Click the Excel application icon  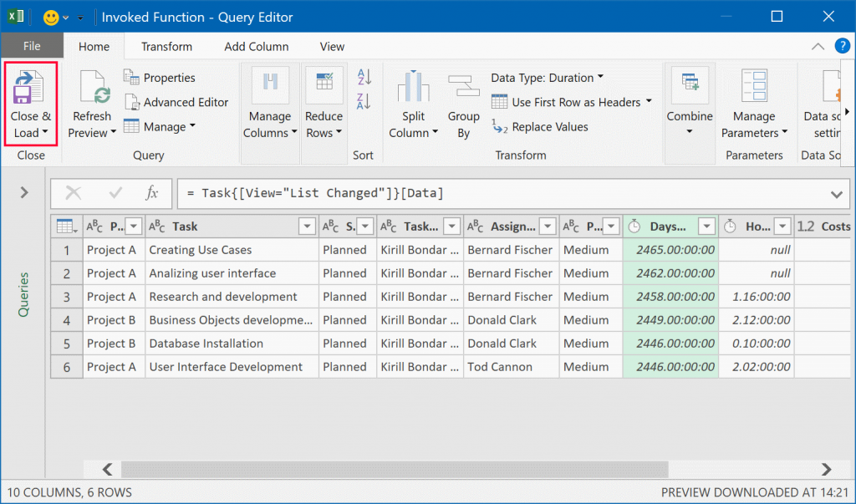pos(15,17)
